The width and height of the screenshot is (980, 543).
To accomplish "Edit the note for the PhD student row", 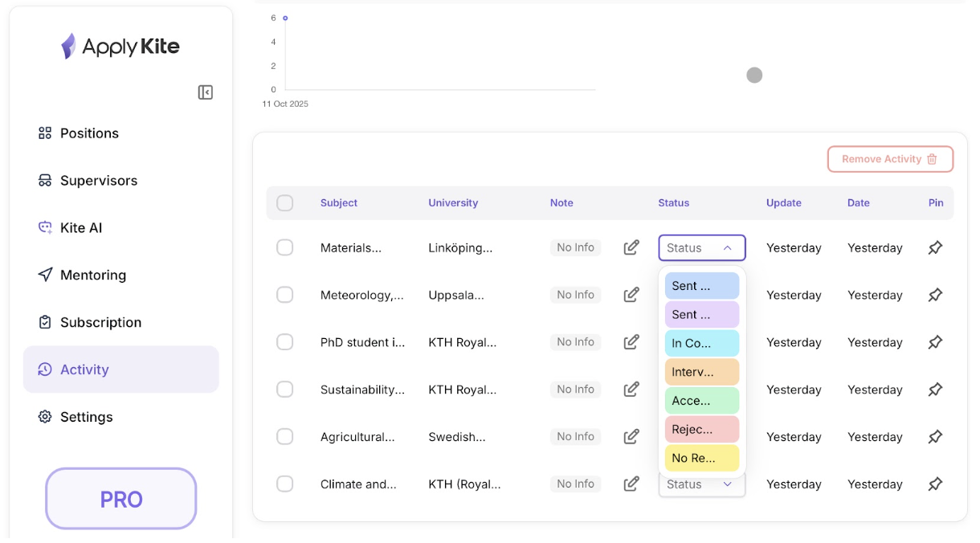I will pyautogui.click(x=631, y=342).
